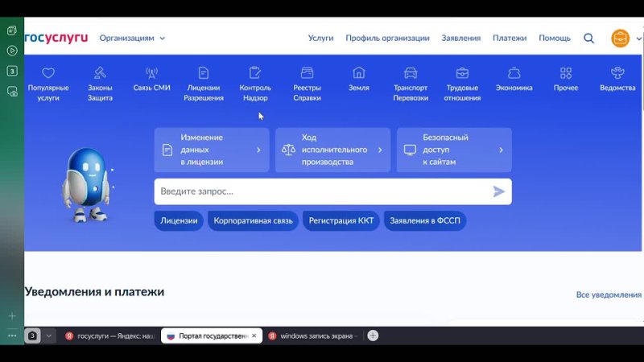Expand the Изменение данных в лицензии card
The height and width of the screenshot is (362, 644).
click(x=212, y=150)
